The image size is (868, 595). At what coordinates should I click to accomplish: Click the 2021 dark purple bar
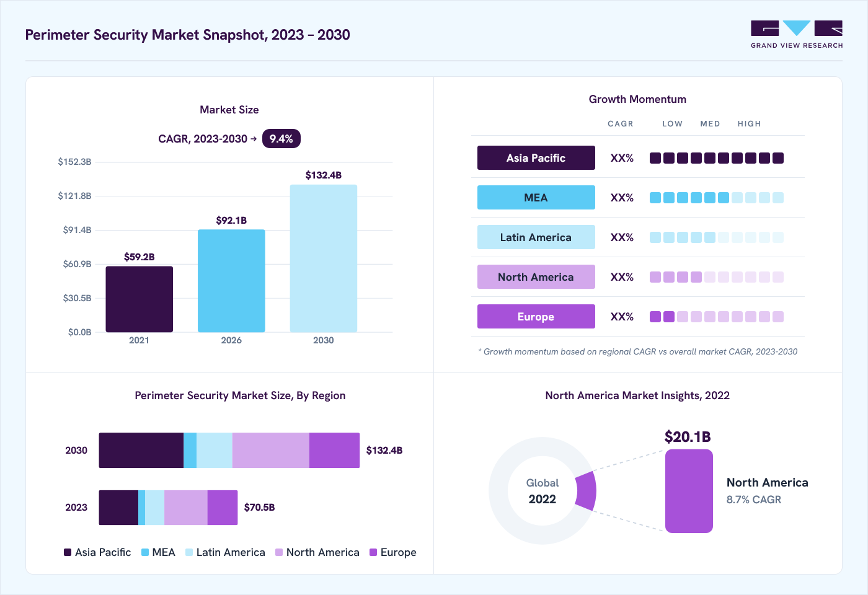(x=139, y=299)
